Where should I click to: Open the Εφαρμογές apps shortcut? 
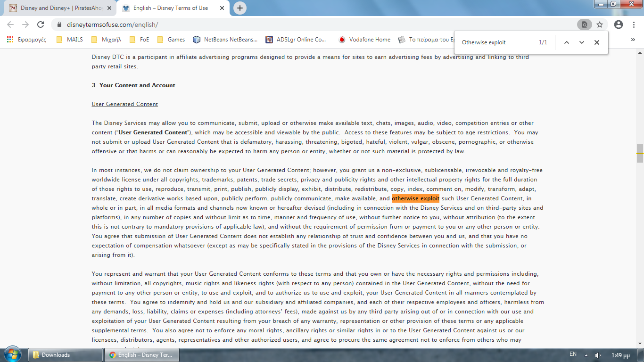(x=26, y=40)
